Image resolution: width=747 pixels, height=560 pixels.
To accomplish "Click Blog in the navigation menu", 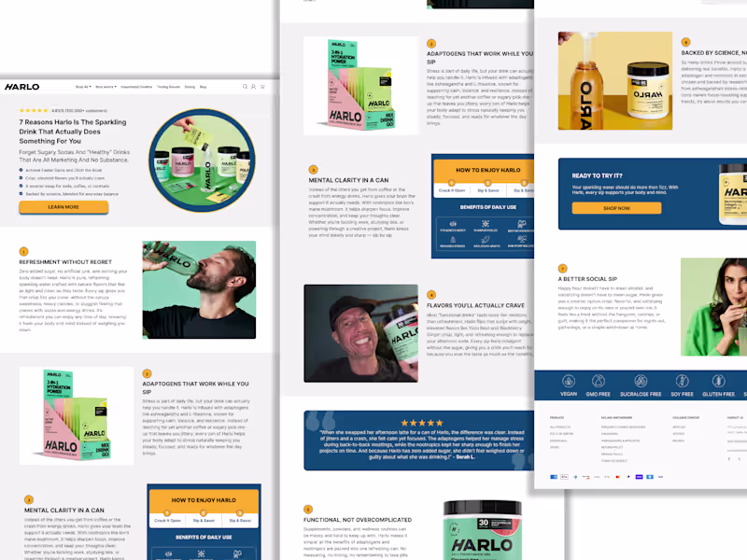I will 202,87.
